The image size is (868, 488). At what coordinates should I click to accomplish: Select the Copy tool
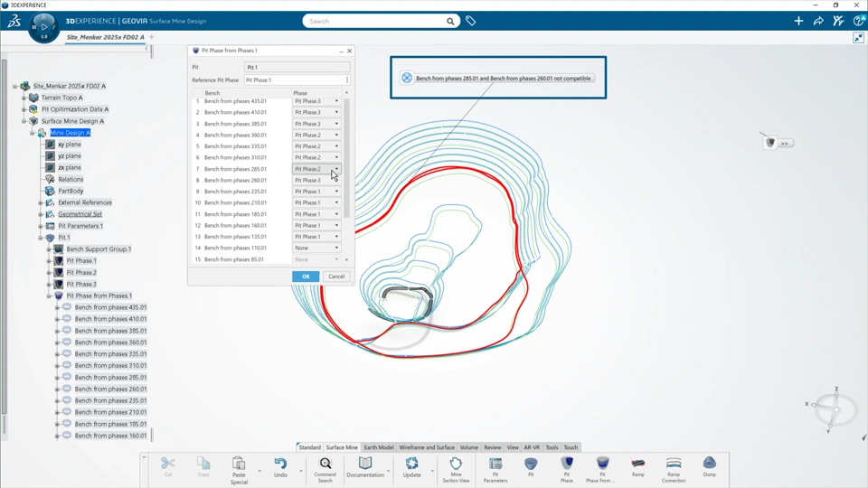point(203,466)
